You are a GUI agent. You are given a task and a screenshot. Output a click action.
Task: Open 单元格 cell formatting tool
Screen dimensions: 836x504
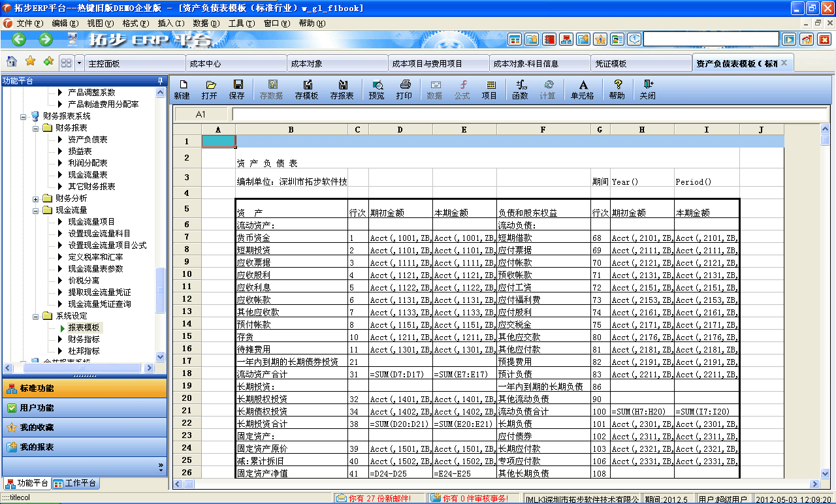pos(583,89)
